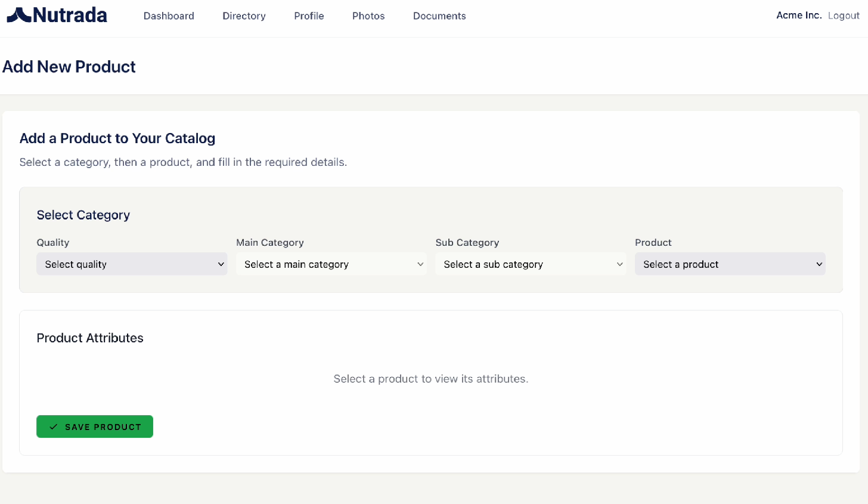Click the Product Attributes section title

90,338
